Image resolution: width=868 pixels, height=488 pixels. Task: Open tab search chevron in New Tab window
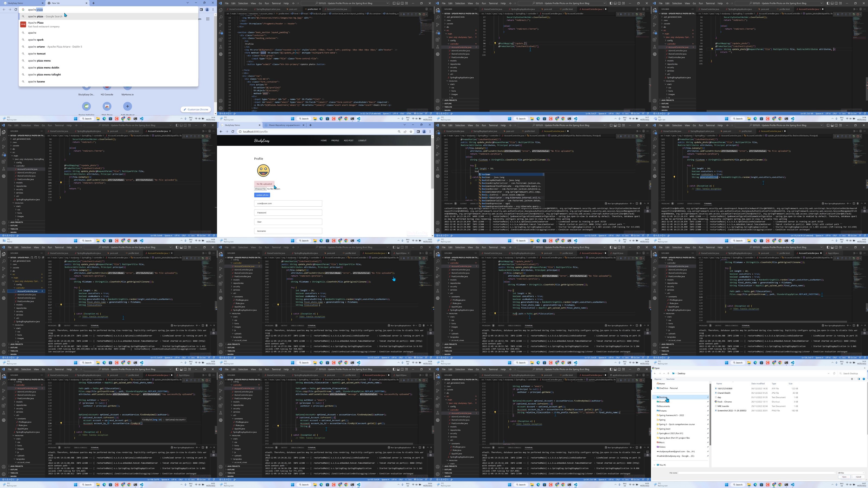[x=188, y=3]
